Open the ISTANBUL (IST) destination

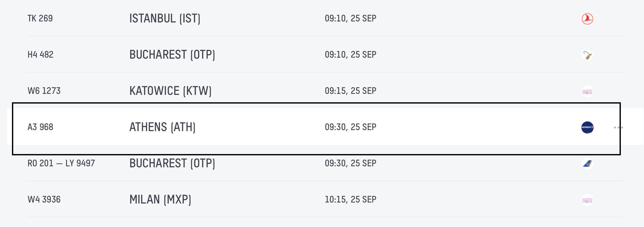tap(165, 18)
